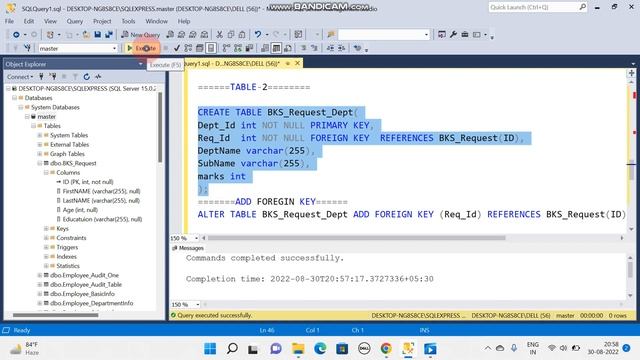Switch output to Results to File
This screenshot has height=360, width=640.
click(288, 48)
